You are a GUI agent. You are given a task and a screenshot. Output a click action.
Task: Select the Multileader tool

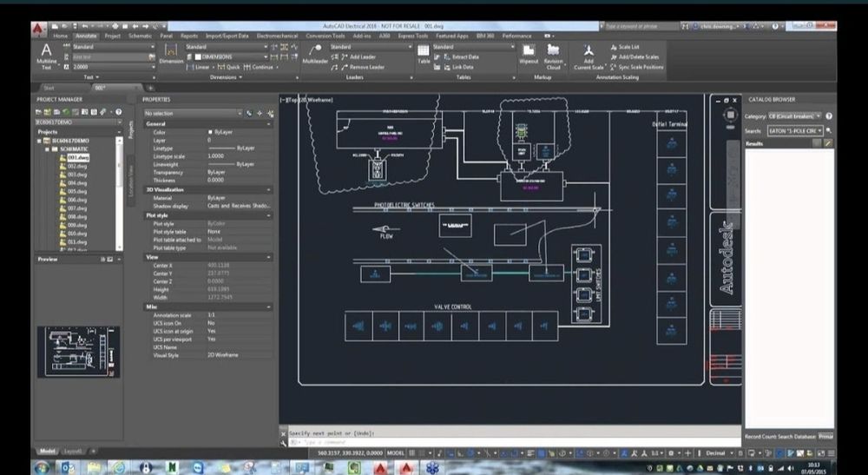click(315, 54)
